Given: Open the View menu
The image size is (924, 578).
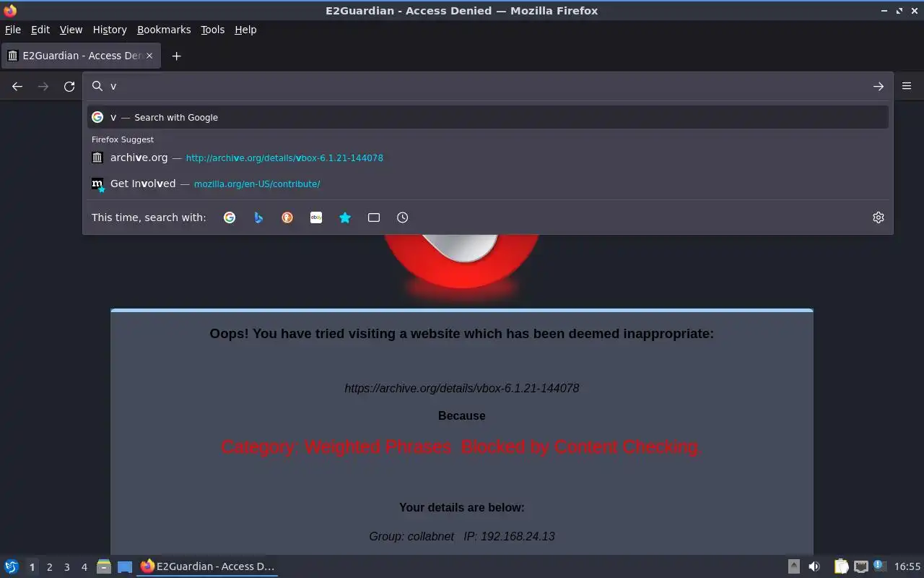Looking at the screenshot, I should point(71,30).
